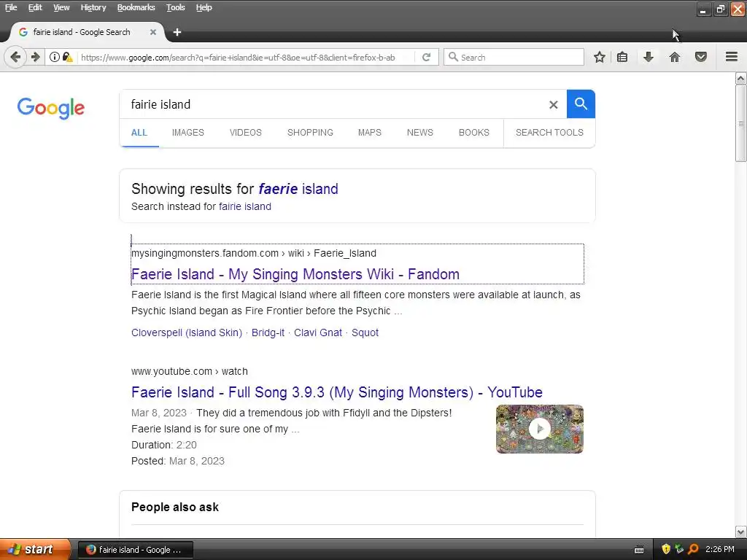The height and width of the screenshot is (560, 747).
Task: Click the Firefox taskbar window button
Action: [135, 550]
